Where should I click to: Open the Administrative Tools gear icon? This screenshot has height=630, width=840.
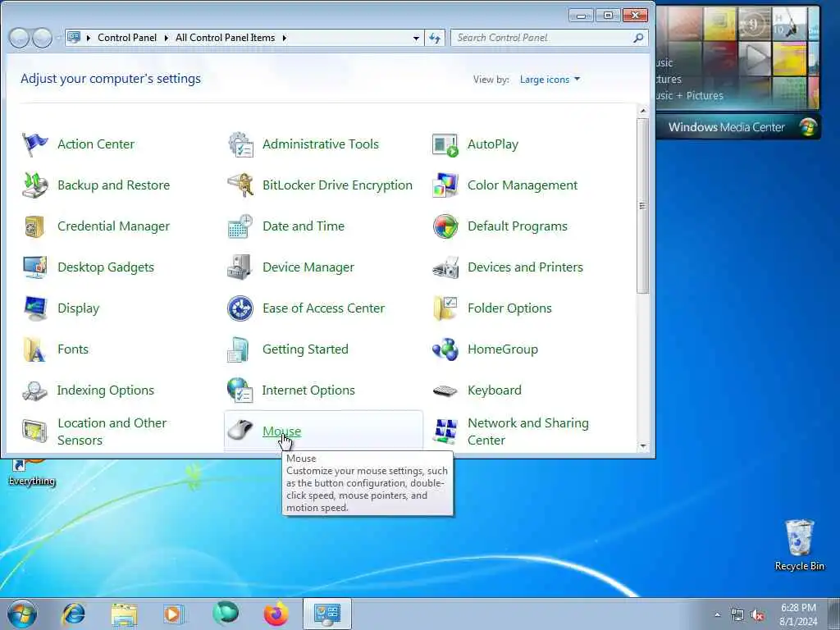(x=240, y=144)
